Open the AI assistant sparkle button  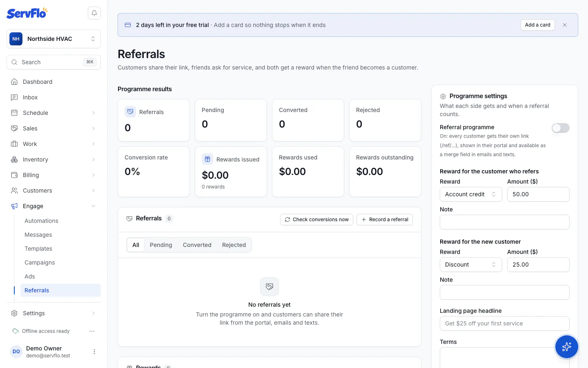pos(566,347)
